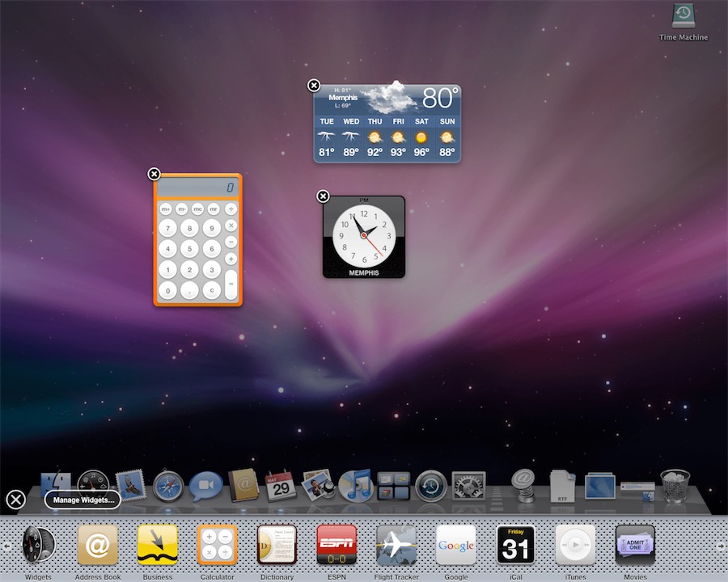Click the calculator m+ key
Image resolution: width=728 pixels, height=582 pixels.
pyautogui.click(x=166, y=209)
